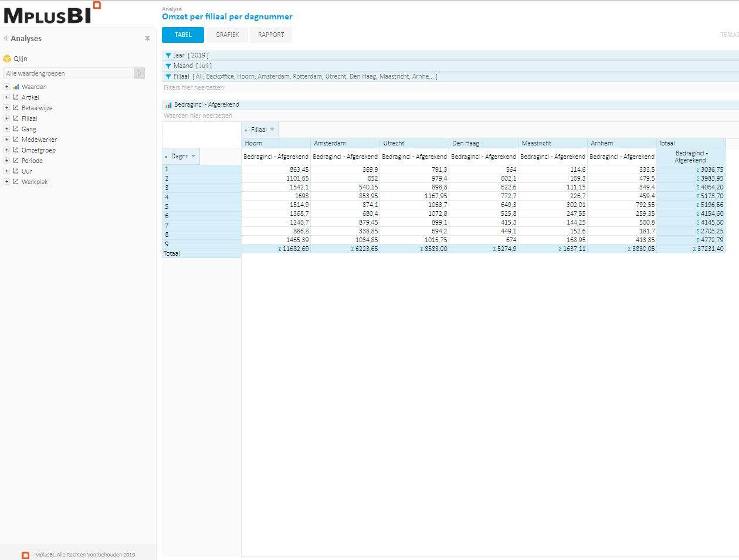Switch to the TABEL tab

(183, 35)
